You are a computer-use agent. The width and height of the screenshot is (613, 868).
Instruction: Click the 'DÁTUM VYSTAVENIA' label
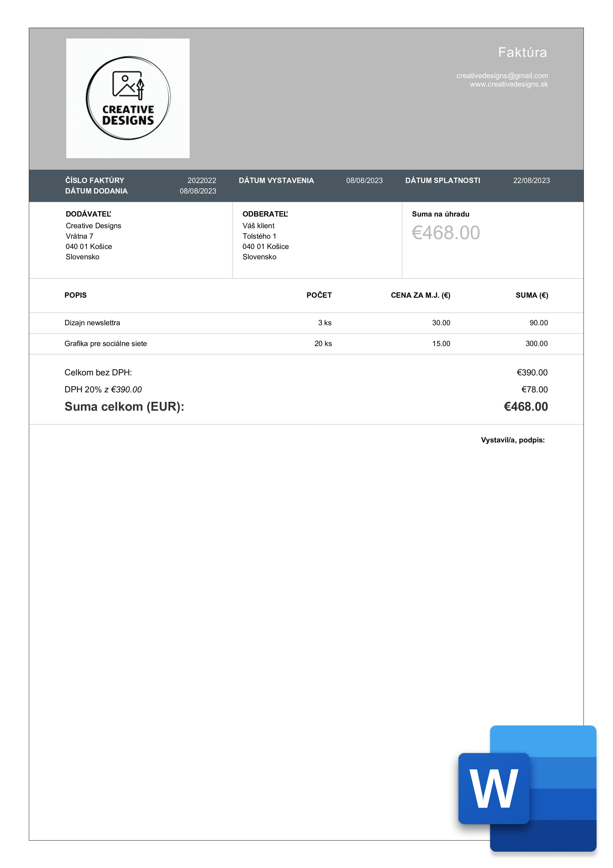click(276, 180)
